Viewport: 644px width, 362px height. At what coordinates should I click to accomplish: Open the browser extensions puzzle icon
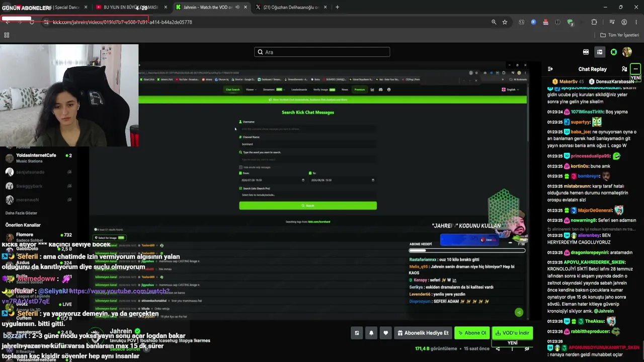594,22
